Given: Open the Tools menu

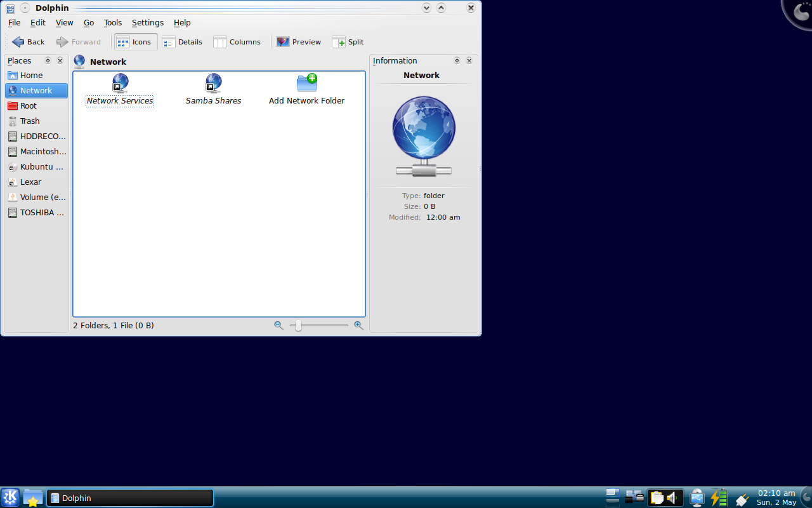Looking at the screenshot, I should 113,22.
